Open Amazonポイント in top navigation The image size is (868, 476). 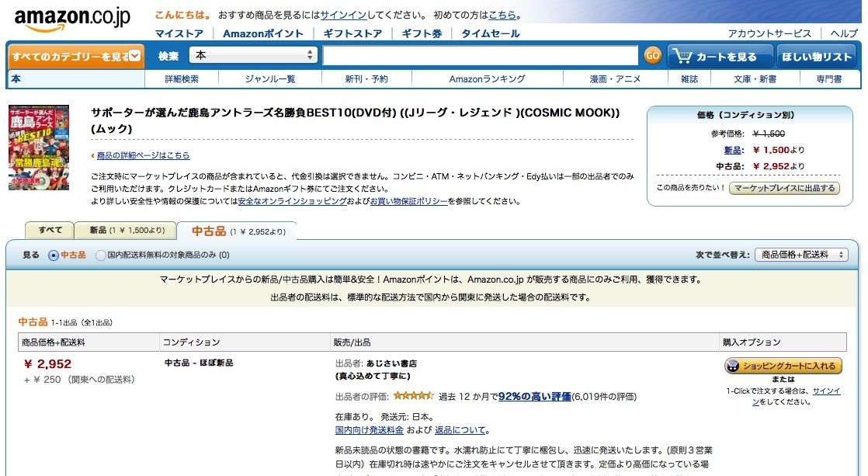pos(263,33)
